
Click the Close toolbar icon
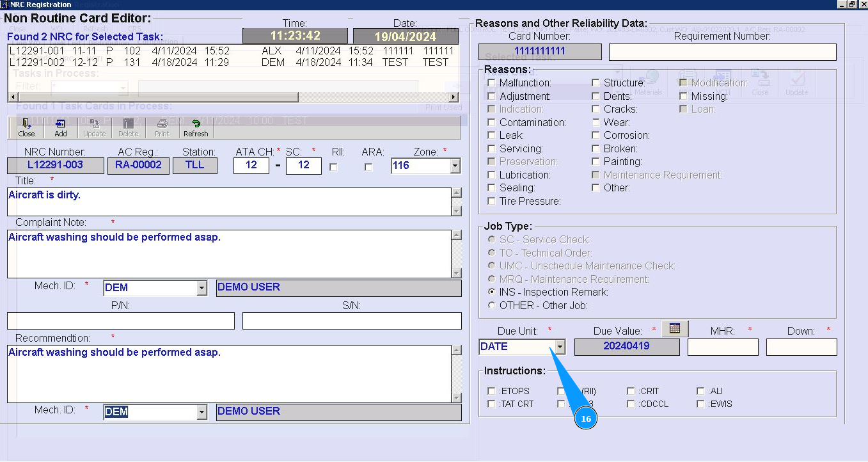[26, 128]
